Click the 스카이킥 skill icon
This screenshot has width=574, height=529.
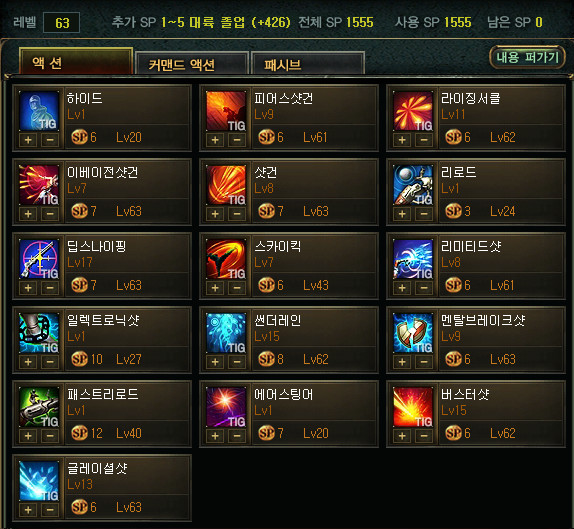(x=226, y=258)
